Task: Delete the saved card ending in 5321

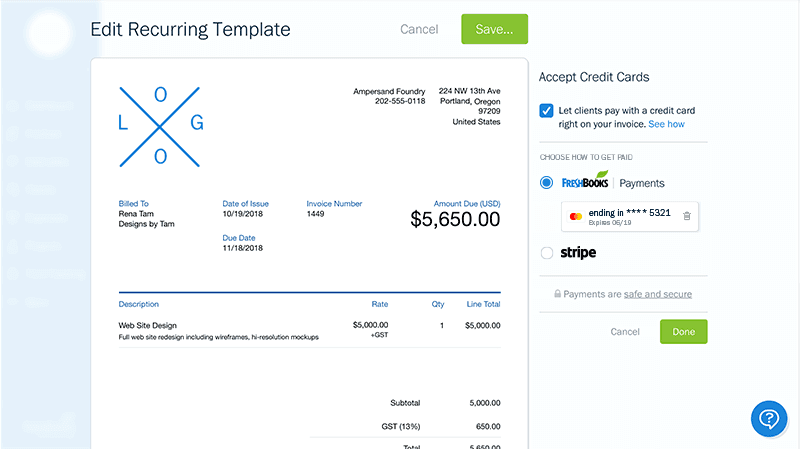Action: tap(686, 216)
